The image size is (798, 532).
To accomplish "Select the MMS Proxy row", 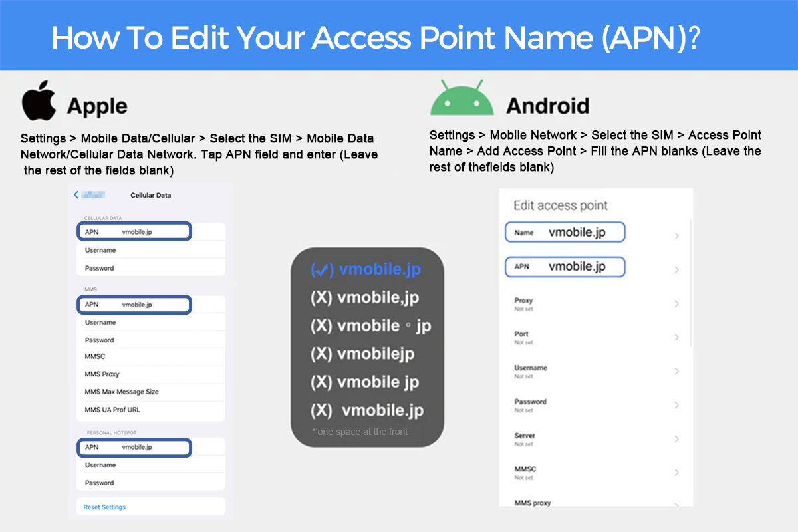I will (150, 374).
